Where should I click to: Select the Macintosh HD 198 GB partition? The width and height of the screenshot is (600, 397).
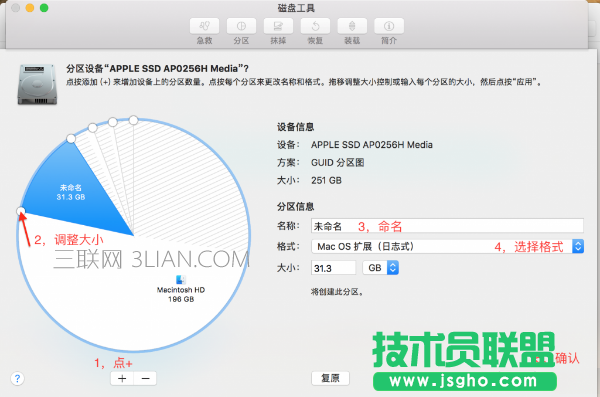[181, 294]
